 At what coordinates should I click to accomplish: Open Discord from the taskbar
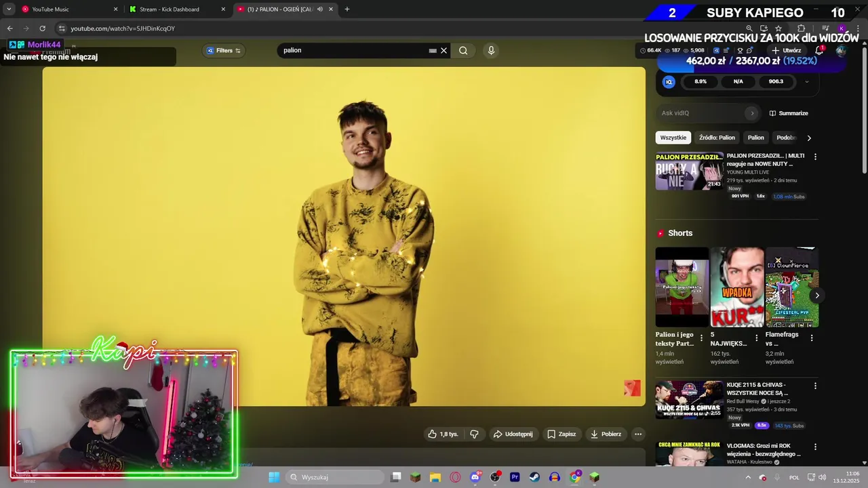click(x=475, y=477)
